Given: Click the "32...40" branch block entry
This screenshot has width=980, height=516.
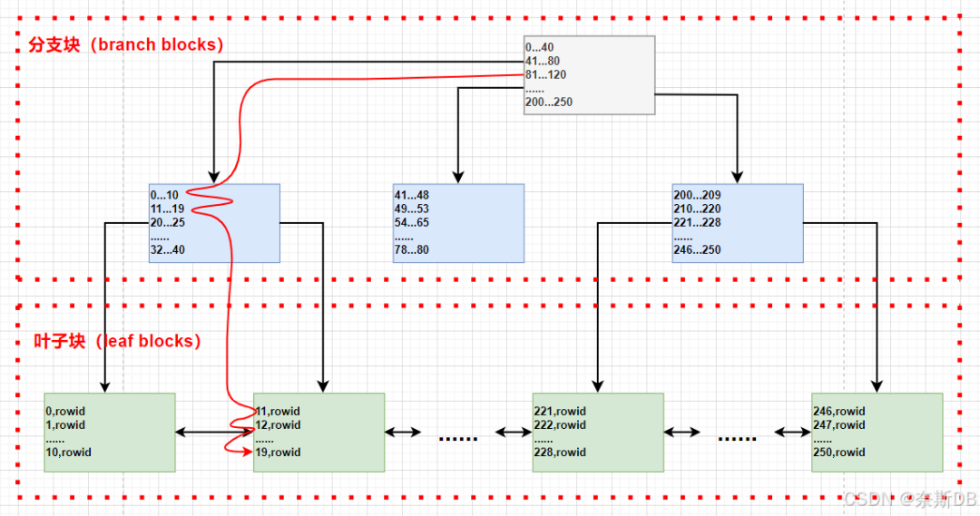Looking at the screenshot, I should tap(168, 250).
